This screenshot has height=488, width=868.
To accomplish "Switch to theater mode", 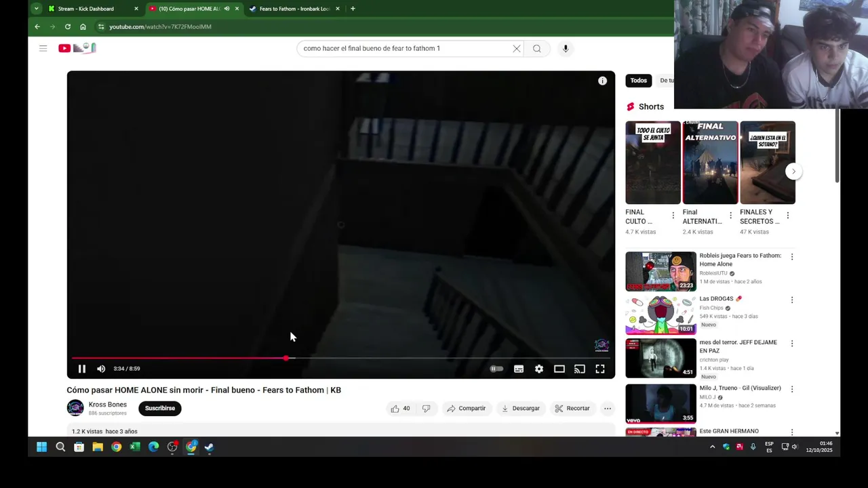I will click(x=559, y=369).
